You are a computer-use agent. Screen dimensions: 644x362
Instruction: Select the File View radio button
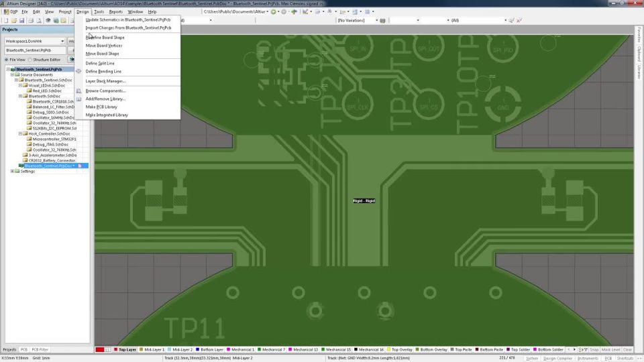7,60
